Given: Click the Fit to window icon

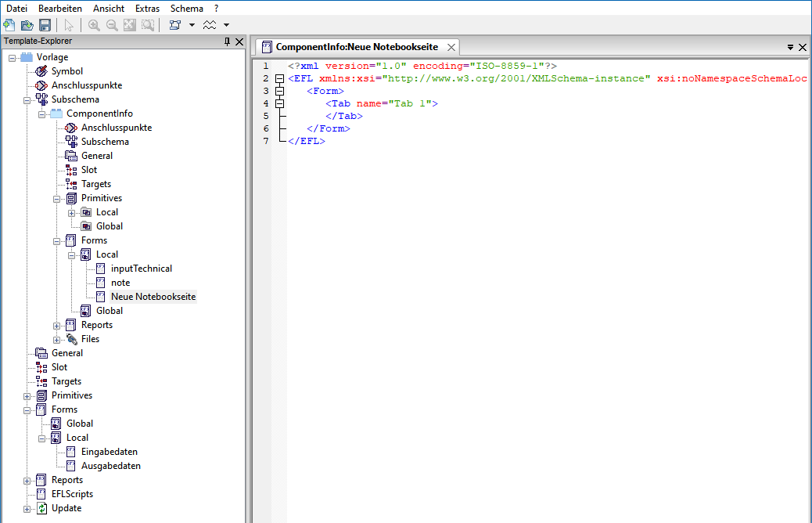Looking at the screenshot, I should pyautogui.click(x=129, y=25).
